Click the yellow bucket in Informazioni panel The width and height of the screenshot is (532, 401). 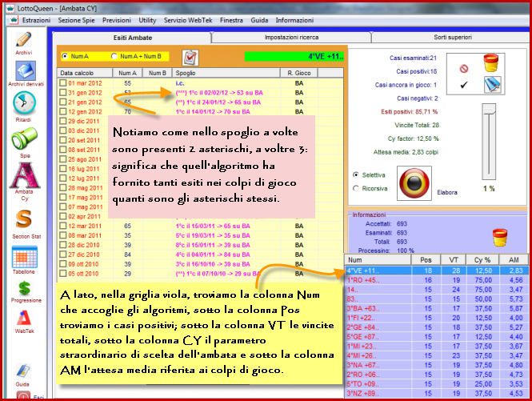(500, 237)
